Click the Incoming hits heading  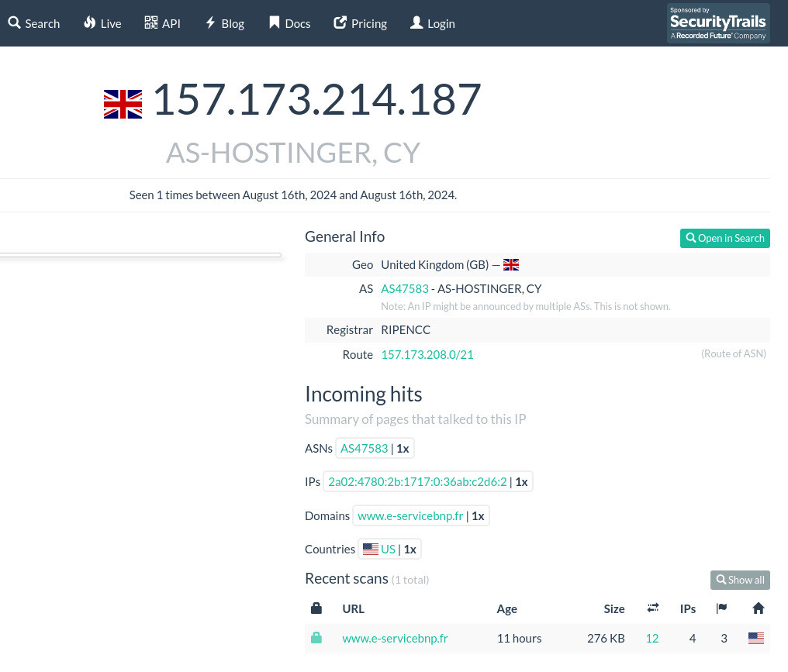363,395
